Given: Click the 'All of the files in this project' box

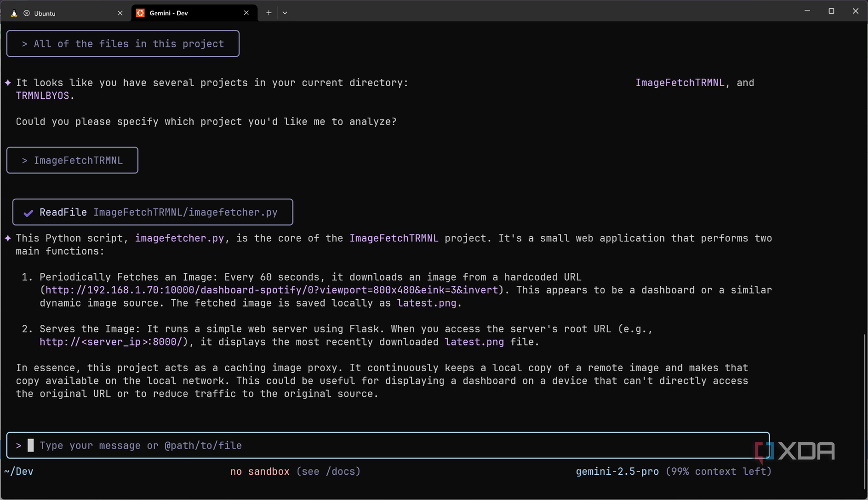Looking at the screenshot, I should point(123,44).
